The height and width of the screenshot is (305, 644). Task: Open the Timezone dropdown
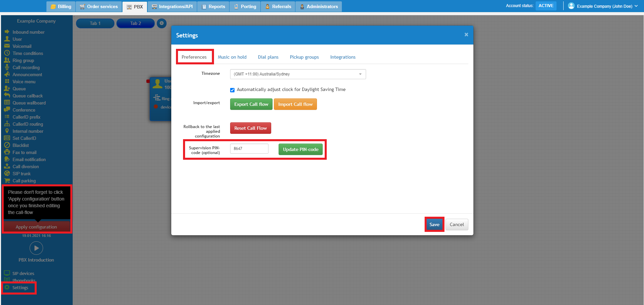point(298,74)
